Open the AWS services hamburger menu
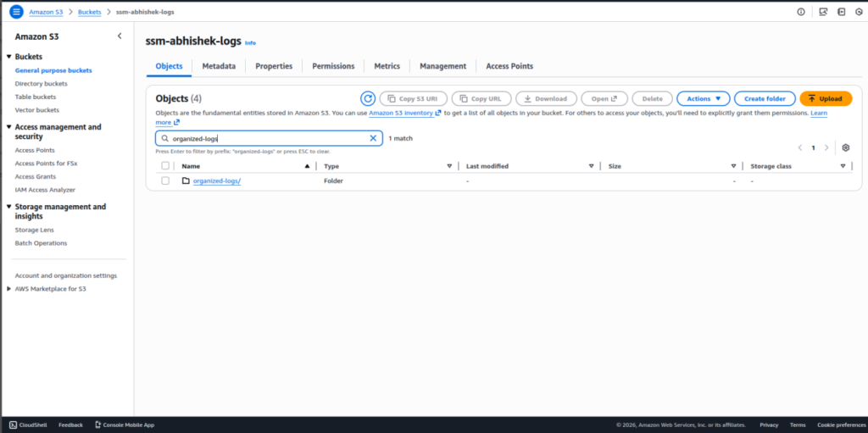 17,12
